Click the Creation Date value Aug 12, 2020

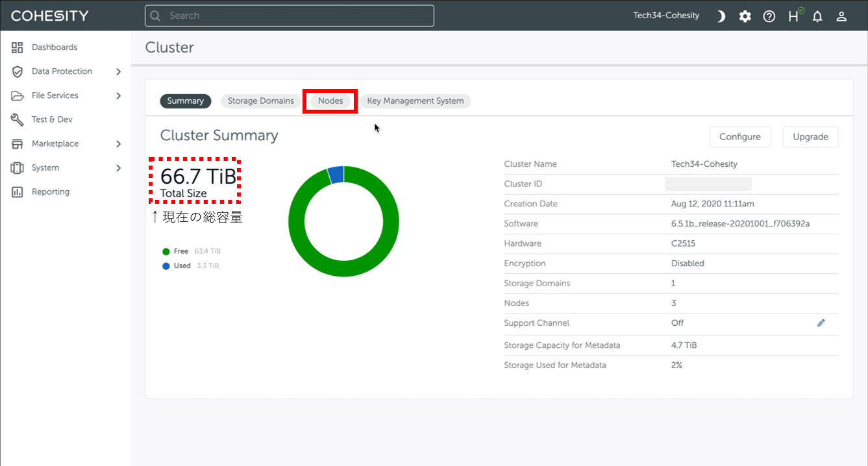[x=713, y=204]
